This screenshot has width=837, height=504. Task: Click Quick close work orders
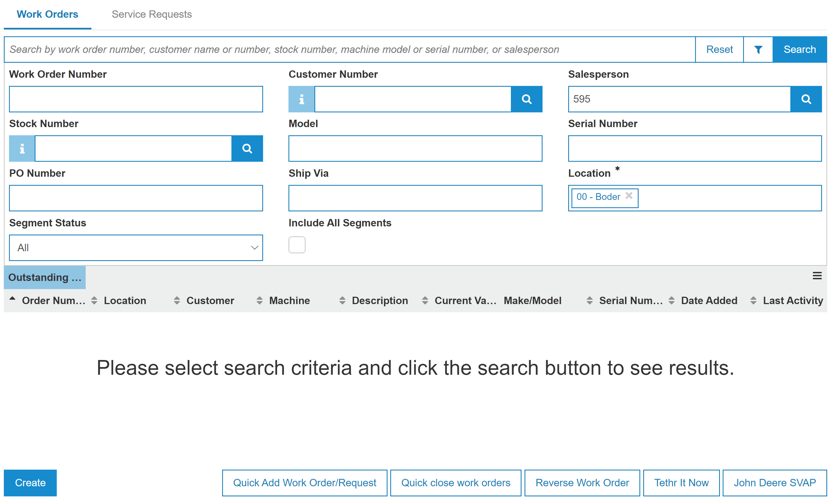(455, 483)
